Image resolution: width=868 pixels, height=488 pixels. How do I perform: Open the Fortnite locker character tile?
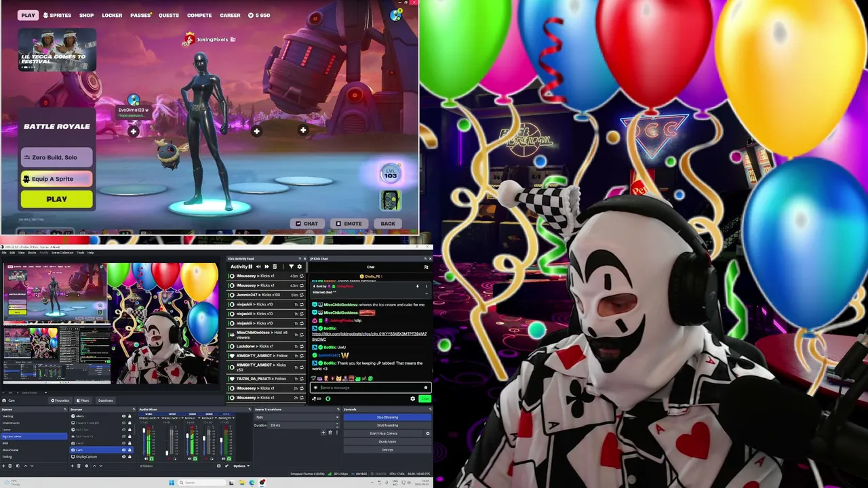[x=390, y=200]
